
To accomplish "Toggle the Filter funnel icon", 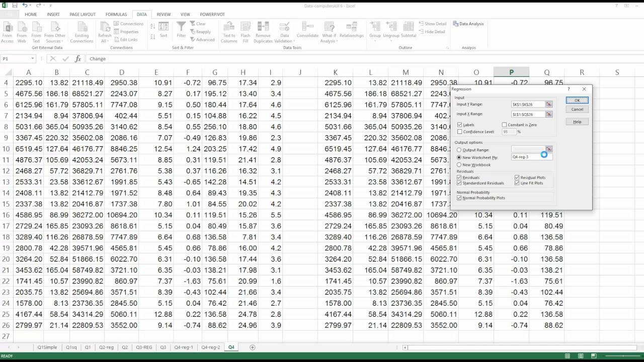I will point(181,27).
